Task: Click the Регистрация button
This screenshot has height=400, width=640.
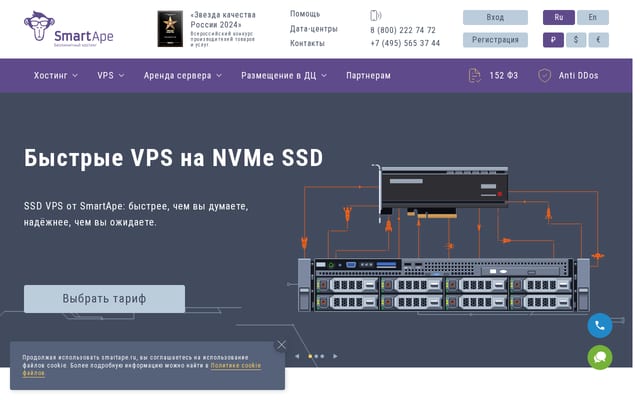Action: click(x=495, y=40)
